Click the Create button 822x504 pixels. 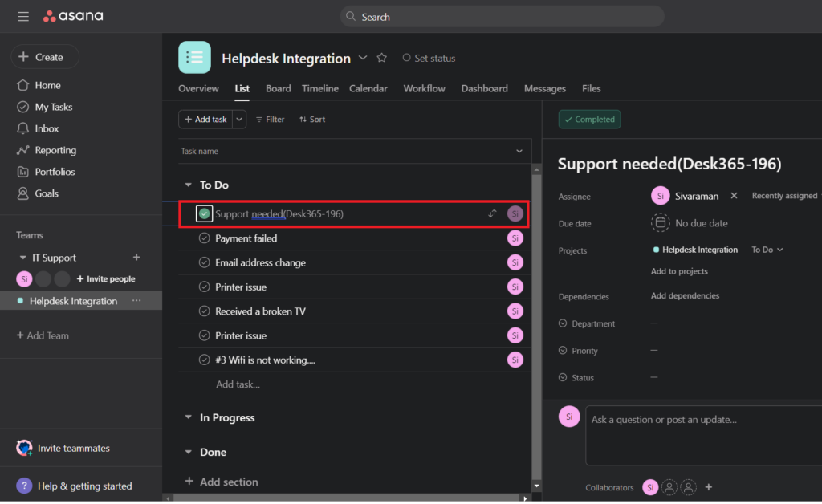point(45,57)
